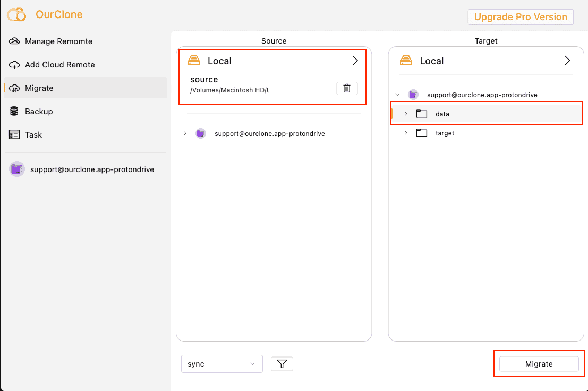Open Local browser via Source panel chevron
The height and width of the screenshot is (391, 588).
click(x=355, y=60)
